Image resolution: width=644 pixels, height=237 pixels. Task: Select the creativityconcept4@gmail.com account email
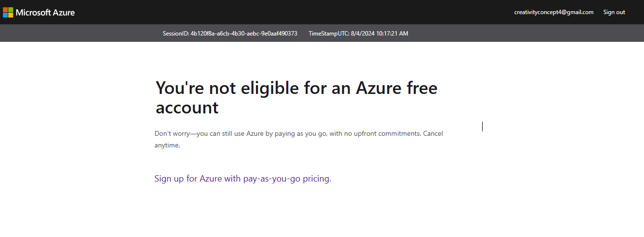[554, 12]
